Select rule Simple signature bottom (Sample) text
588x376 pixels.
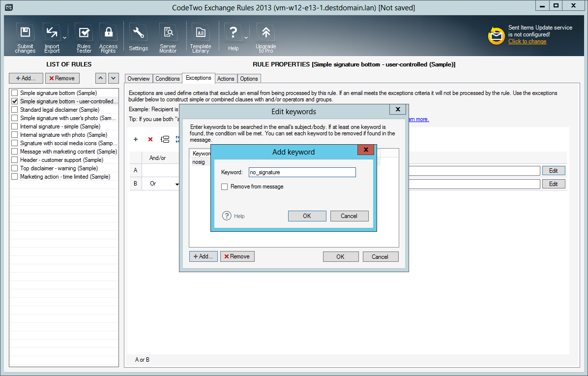point(59,93)
